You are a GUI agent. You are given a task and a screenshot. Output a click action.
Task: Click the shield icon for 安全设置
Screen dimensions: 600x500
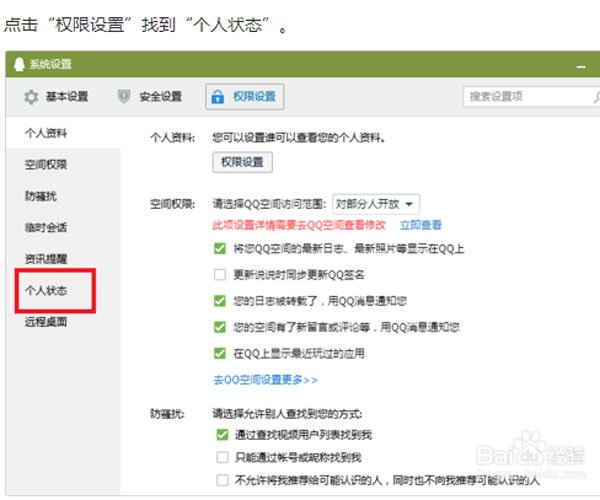124,96
